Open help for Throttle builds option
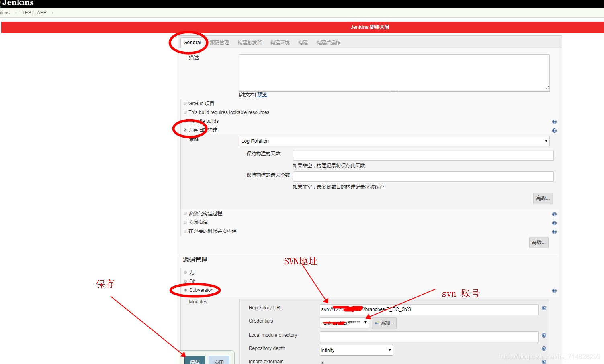This screenshot has height=364, width=604. [554, 122]
